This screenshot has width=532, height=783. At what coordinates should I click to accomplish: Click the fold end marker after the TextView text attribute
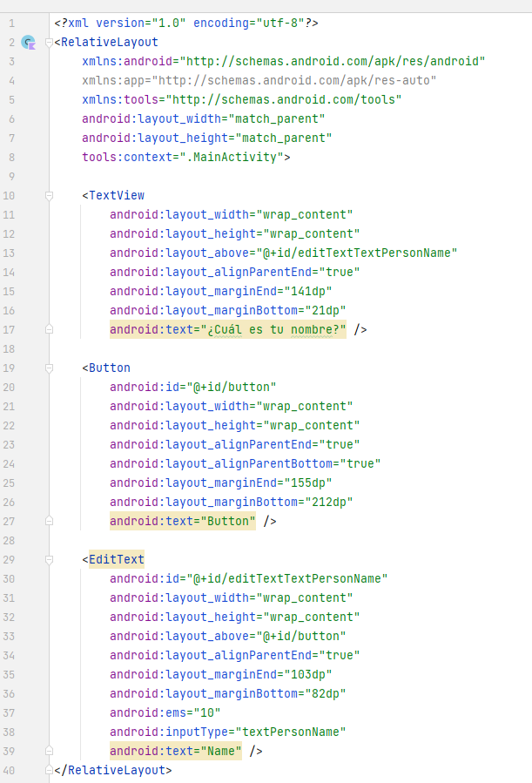49,329
